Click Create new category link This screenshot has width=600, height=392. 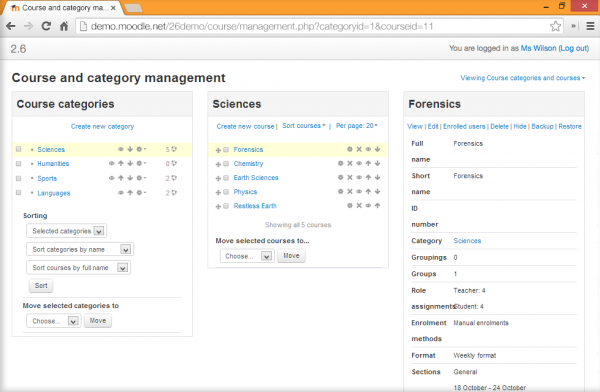(102, 126)
